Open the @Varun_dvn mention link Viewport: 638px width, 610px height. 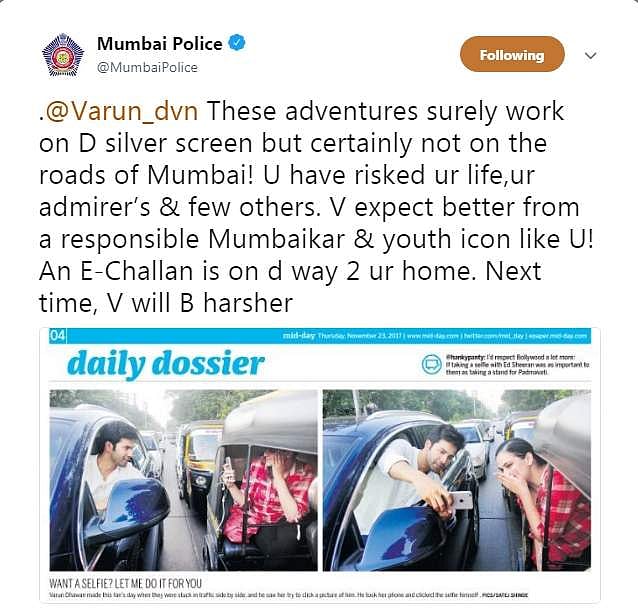(x=121, y=111)
